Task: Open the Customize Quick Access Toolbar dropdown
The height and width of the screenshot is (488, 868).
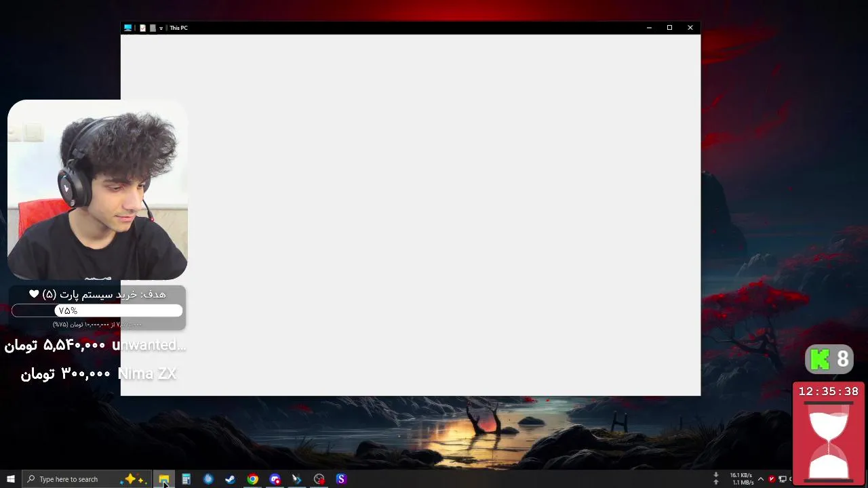Action: [161, 28]
